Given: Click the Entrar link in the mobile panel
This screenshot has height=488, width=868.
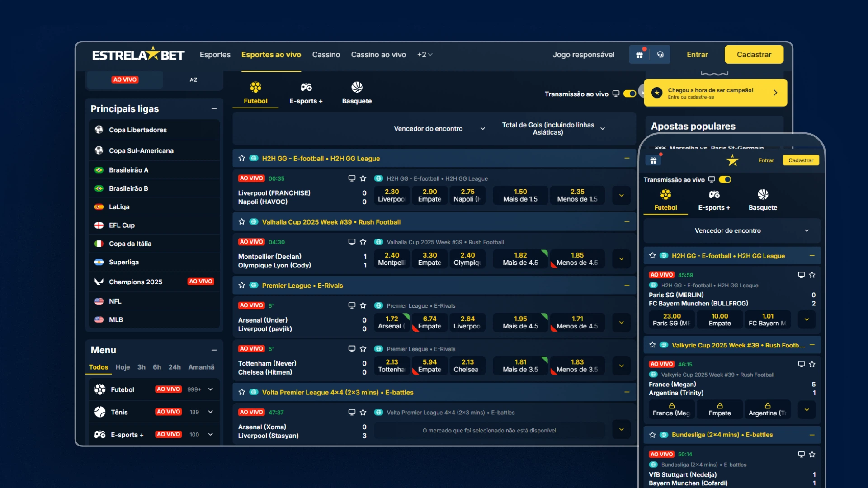Looking at the screenshot, I should (766, 160).
